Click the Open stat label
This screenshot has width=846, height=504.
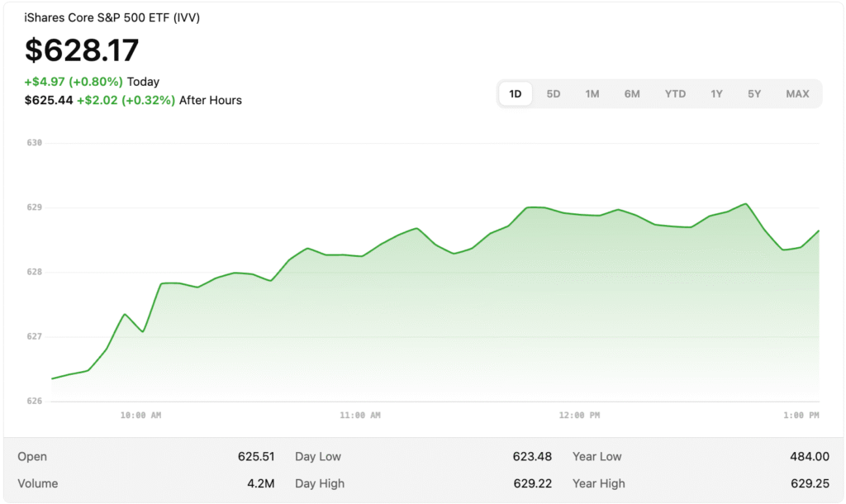[x=32, y=457]
